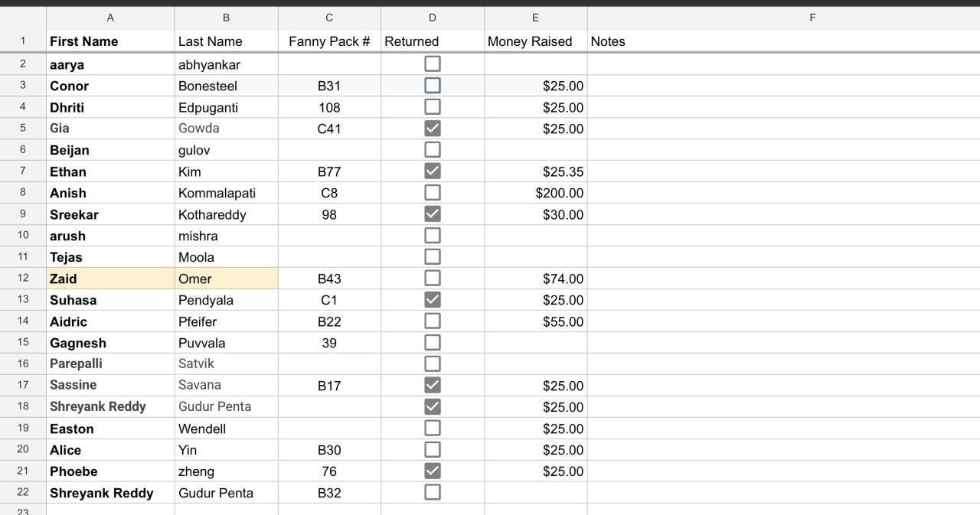Toggle Returned checkbox in Ethan Kim's row
The image size is (980, 515).
[x=433, y=171]
